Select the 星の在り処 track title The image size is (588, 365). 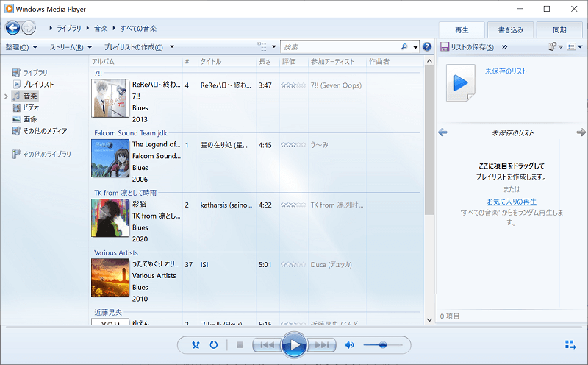tap(224, 145)
